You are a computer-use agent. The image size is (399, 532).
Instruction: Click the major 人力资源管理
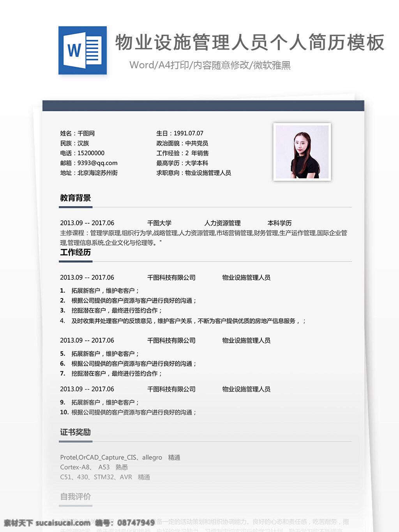click(x=222, y=223)
